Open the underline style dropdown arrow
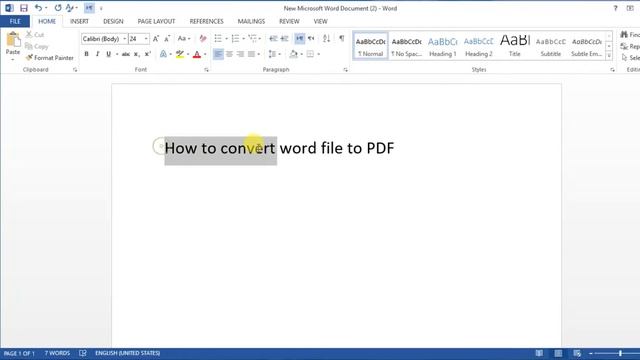 117,54
